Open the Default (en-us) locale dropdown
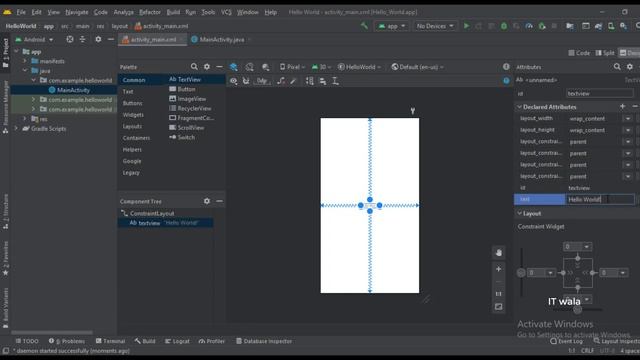 click(418, 67)
